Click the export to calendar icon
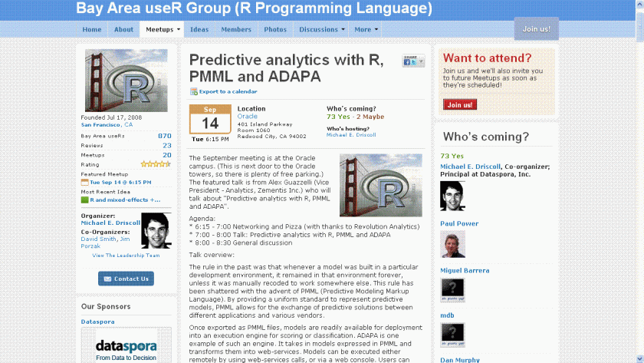644x363 pixels. click(193, 91)
